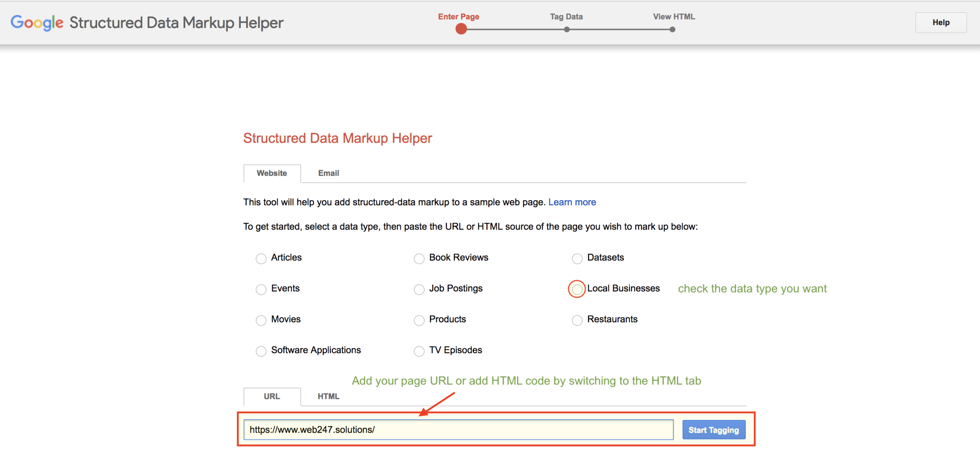
Task: Switch to the HTML source tab
Action: [x=328, y=396]
